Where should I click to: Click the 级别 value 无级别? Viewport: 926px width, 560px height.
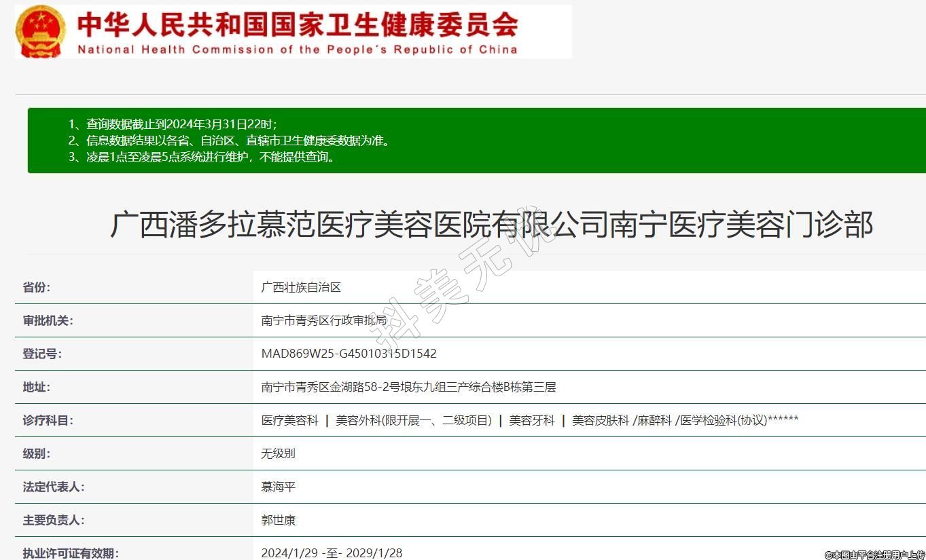point(278,453)
